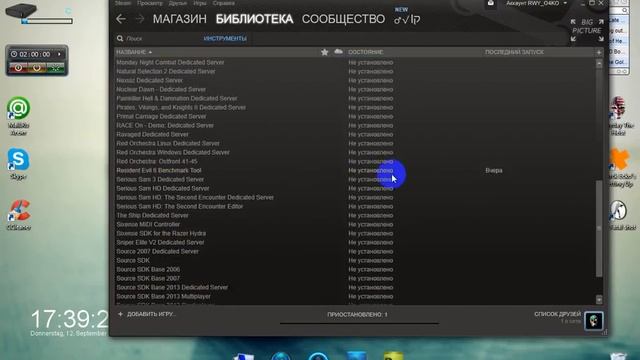Select Painkiller Hell & Damnation Dedicated Server
This screenshot has height=360, width=640.
pos(176,98)
